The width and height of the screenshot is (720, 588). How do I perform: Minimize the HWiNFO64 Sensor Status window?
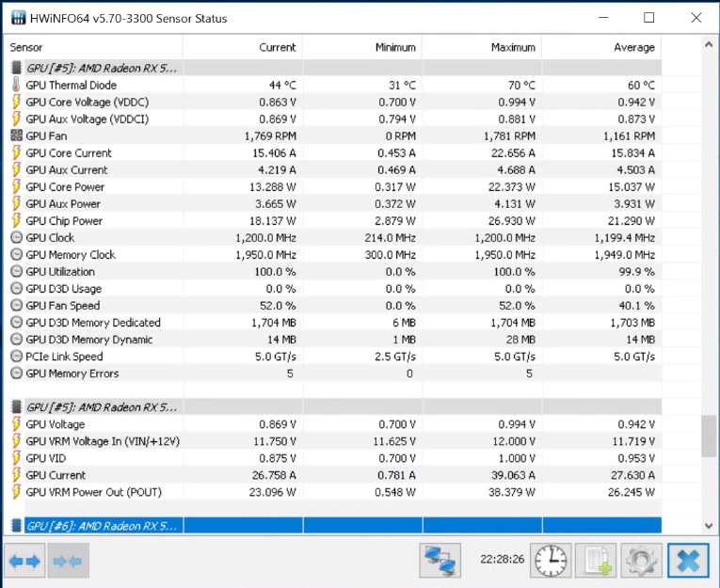tap(603, 18)
